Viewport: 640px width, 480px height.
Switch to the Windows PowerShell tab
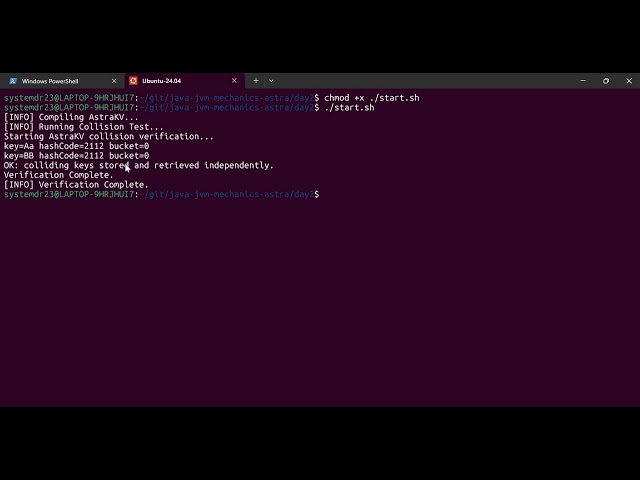63,81
